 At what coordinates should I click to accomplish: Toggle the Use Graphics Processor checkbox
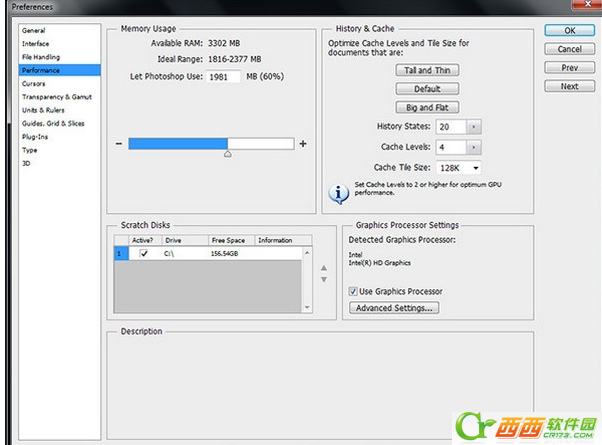click(353, 291)
